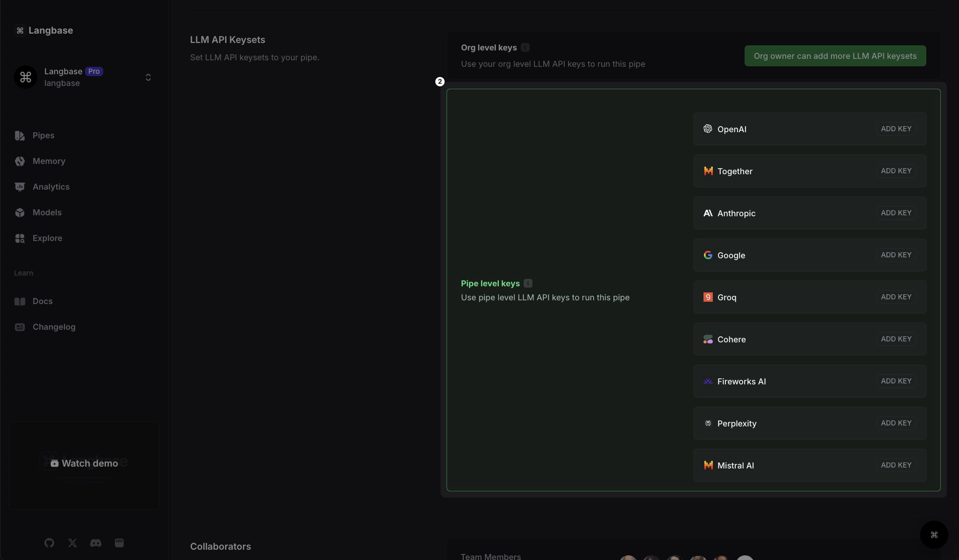This screenshot has height=560, width=959.
Task: Go to the Memory section
Action: pyautogui.click(x=49, y=161)
